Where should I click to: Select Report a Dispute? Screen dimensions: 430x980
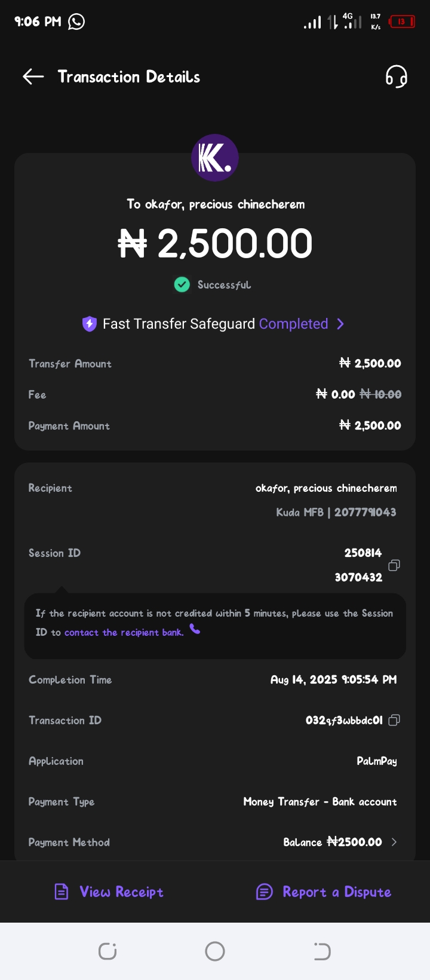[337, 892]
